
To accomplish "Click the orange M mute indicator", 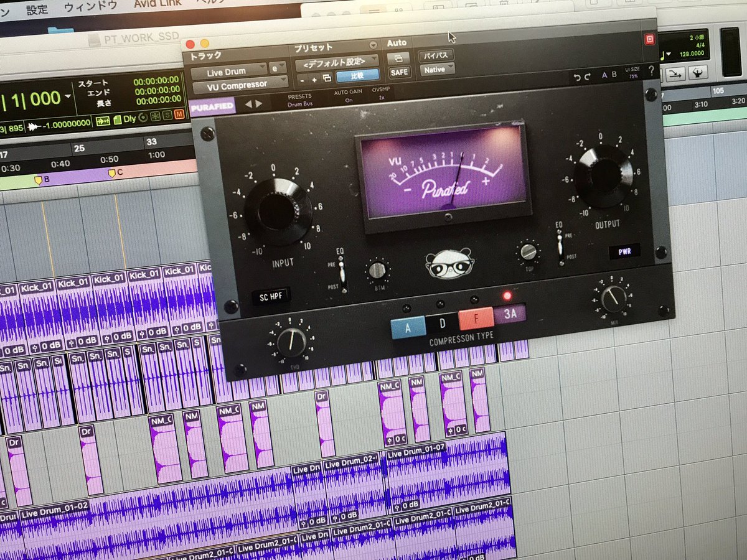I will (x=179, y=114).
